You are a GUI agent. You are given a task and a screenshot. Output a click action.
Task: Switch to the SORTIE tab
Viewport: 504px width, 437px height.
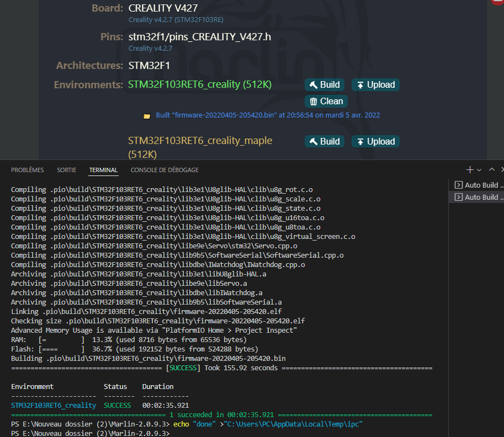tap(67, 170)
